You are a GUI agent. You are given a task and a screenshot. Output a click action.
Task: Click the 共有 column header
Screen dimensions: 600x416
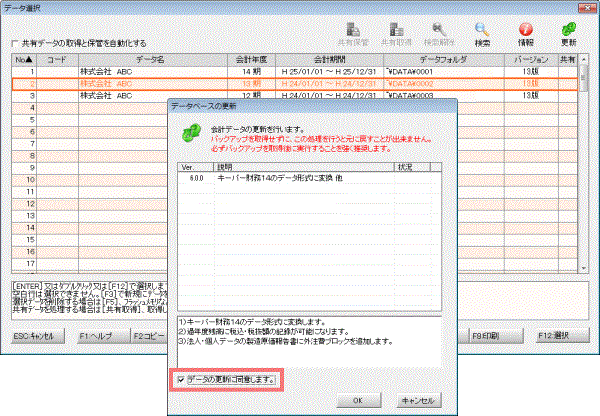(x=568, y=60)
